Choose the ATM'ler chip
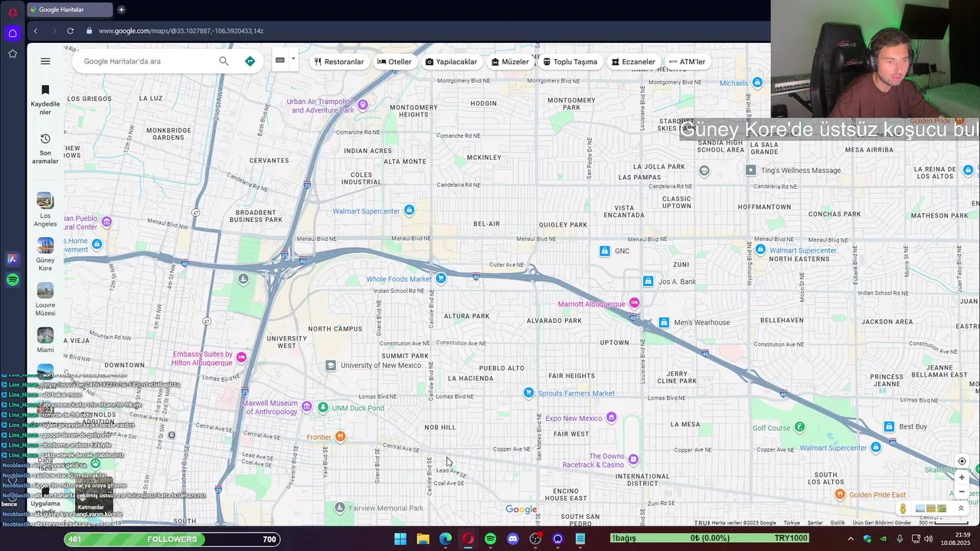This screenshot has width=980, height=551. click(x=687, y=62)
